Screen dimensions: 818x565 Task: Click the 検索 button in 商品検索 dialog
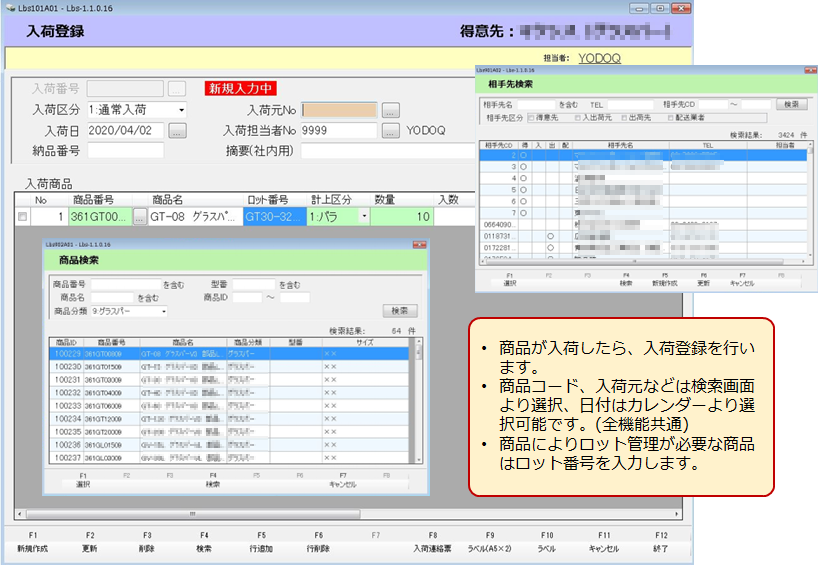pos(398,311)
